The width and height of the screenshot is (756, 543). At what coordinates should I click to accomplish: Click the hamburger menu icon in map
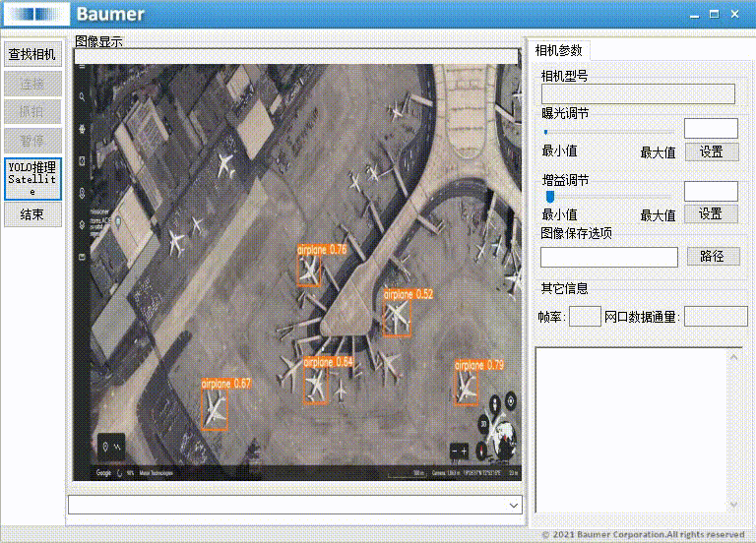[x=82, y=68]
